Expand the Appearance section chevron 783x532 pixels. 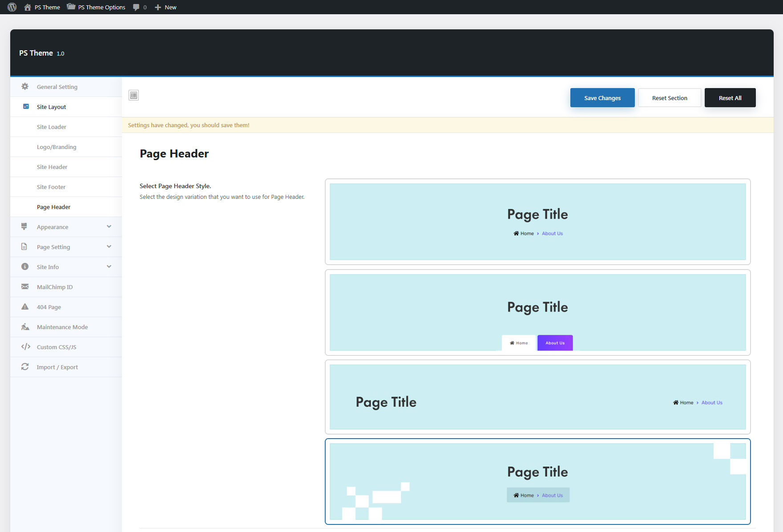click(x=109, y=227)
